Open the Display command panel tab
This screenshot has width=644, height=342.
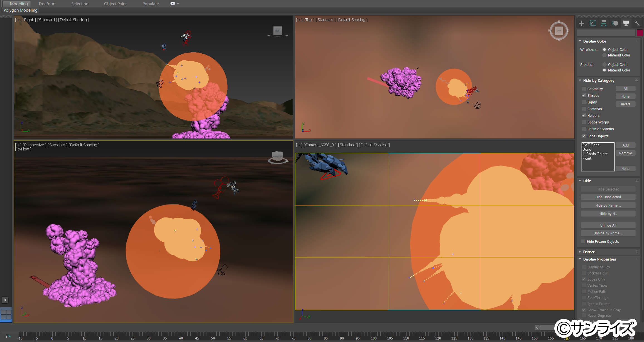tap(626, 23)
